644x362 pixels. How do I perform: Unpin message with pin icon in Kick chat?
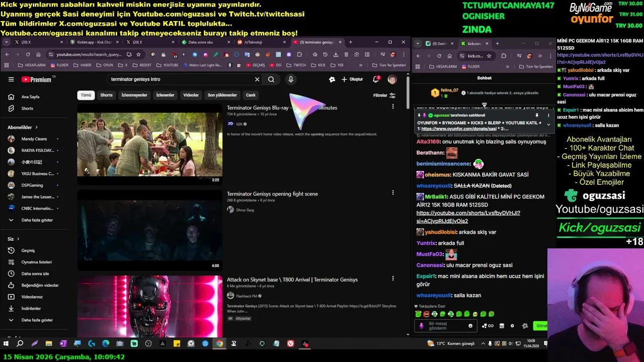tap(537, 115)
